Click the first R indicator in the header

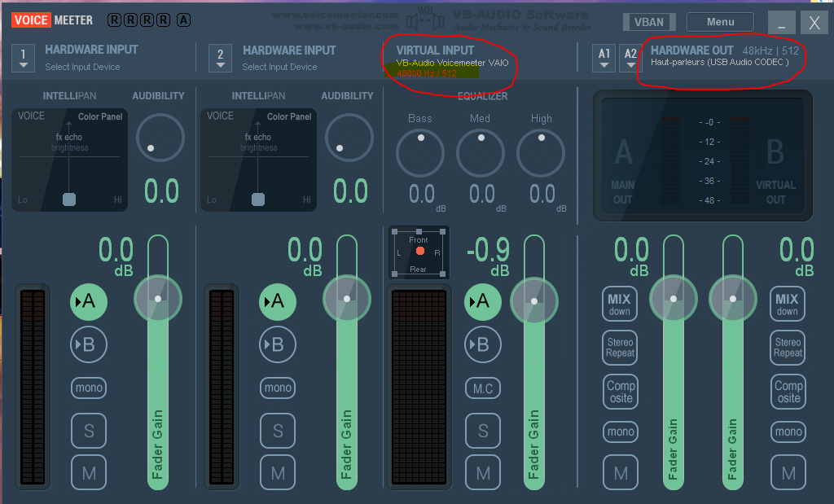coord(114,20)
